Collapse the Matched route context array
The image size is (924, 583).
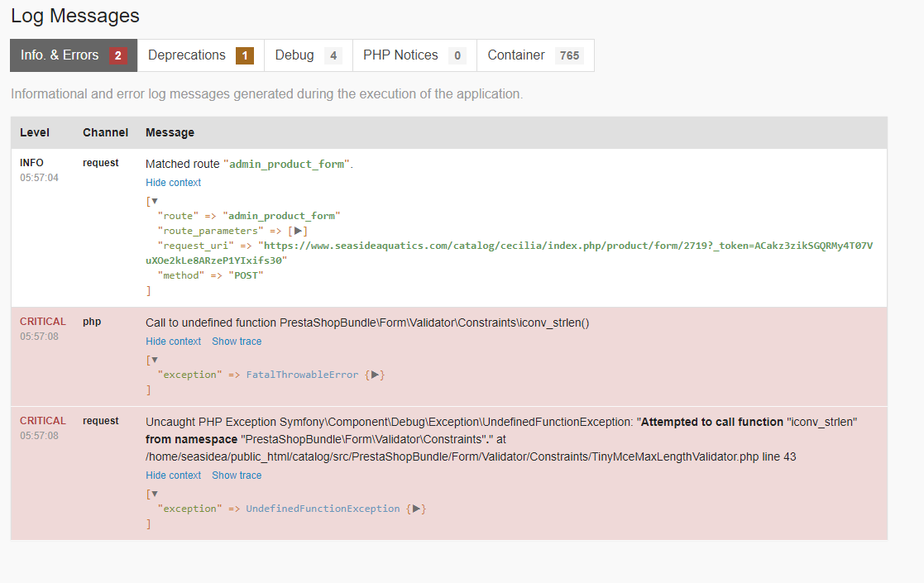(155, 202)
